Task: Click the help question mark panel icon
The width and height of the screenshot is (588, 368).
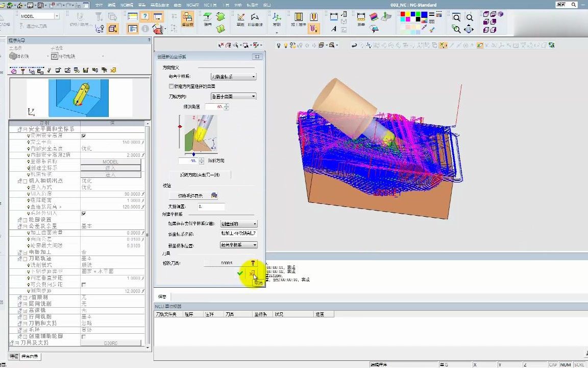Action: click(x=145, y=17)
